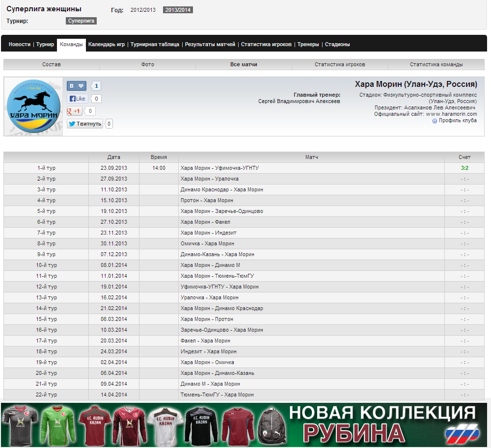The width and height of the screenshot is (491, 448).
Task: Switch to Статистика команды sub-tab
Action: click(436, 64)
